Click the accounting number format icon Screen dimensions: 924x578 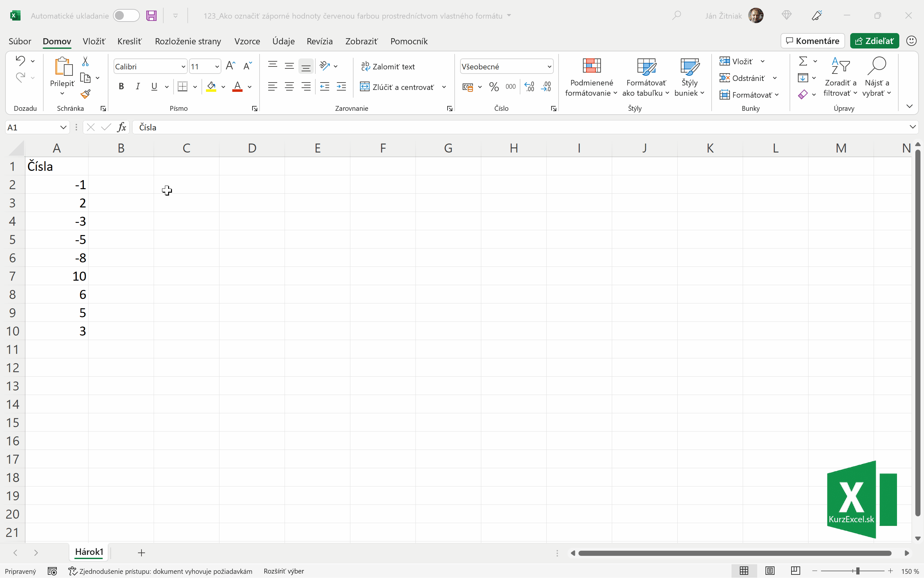coord(468,87)
